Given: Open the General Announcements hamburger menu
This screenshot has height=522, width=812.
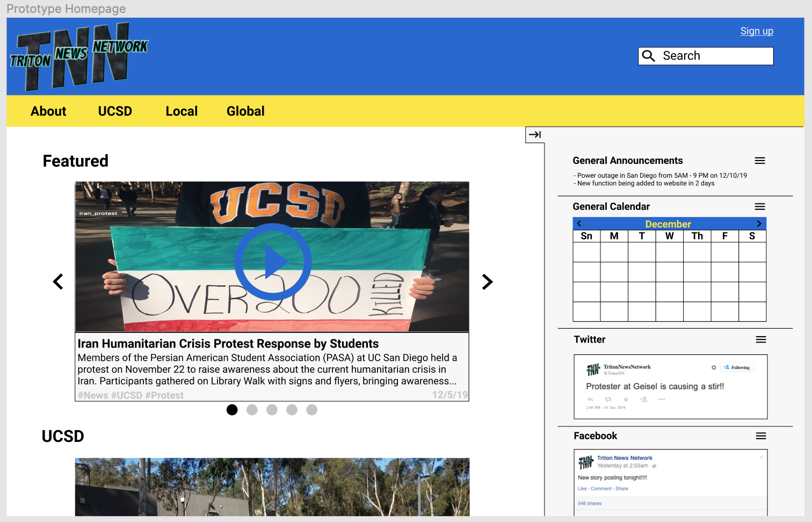Looking at the screenshot, I should coord(760,161).
